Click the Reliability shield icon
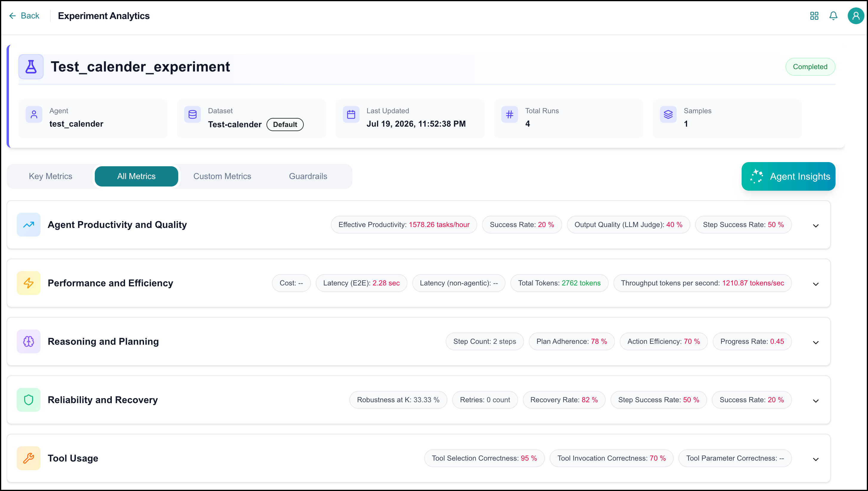The height and width of the screenshot is (491, 868). tap(29, 400)
